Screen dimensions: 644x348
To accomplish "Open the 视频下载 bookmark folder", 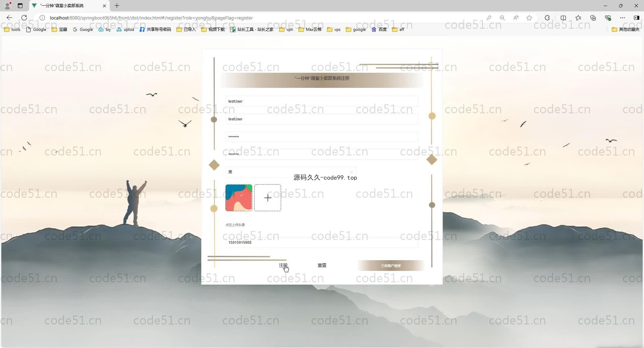I will pyautogui.click(x=213, y=30).
